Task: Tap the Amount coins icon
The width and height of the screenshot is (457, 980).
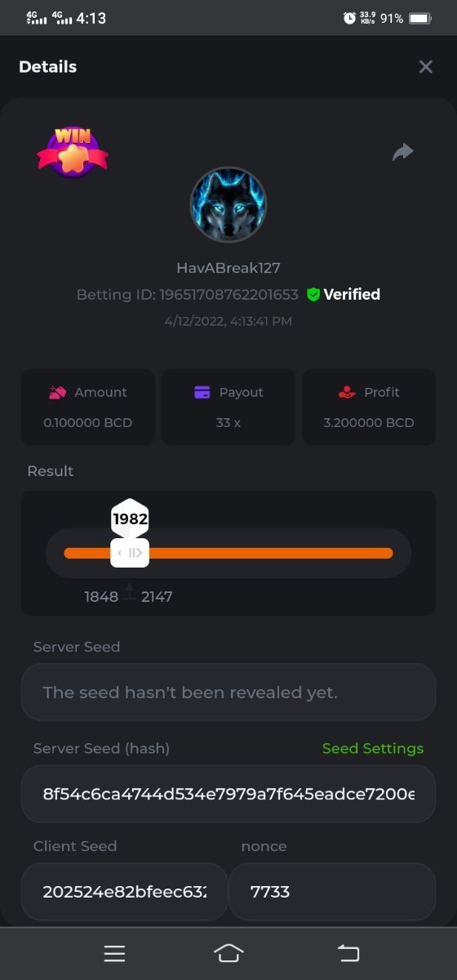Action: [57, 392]
